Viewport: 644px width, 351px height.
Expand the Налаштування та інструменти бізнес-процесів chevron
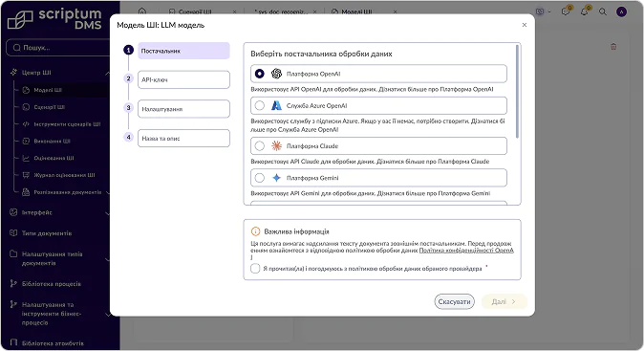coord(107,315)
